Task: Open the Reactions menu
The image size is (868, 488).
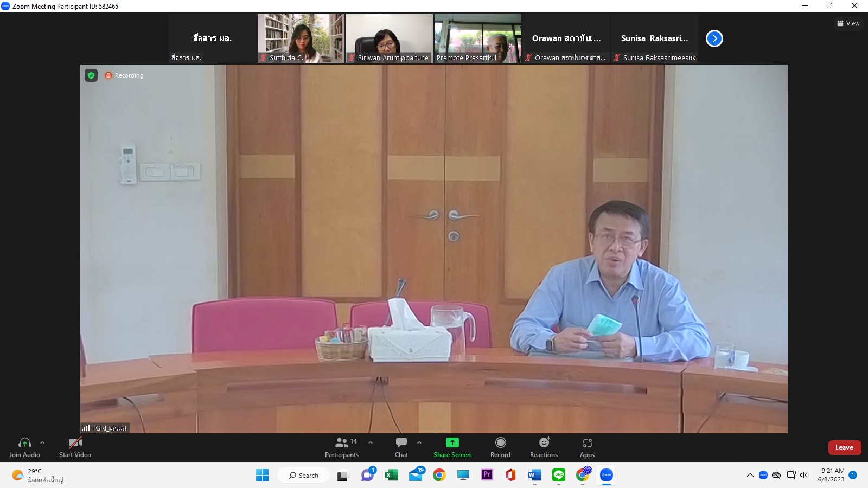Action: (x=544, y=447)
